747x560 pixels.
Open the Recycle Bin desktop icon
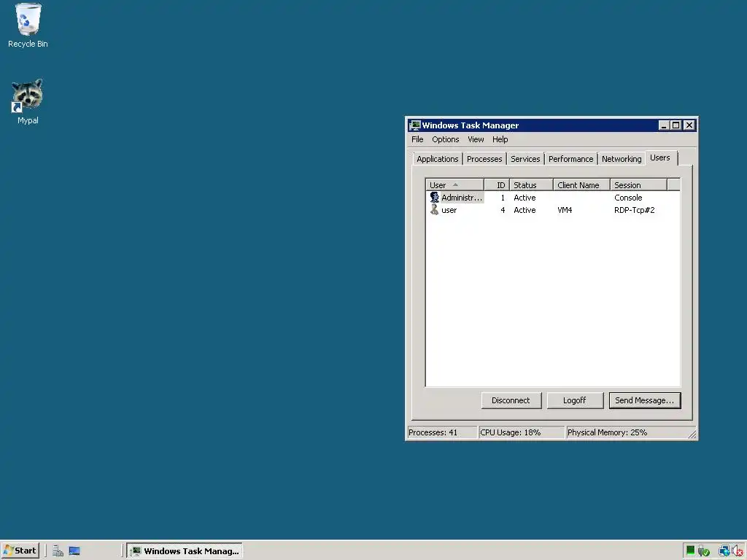[28, 25]
